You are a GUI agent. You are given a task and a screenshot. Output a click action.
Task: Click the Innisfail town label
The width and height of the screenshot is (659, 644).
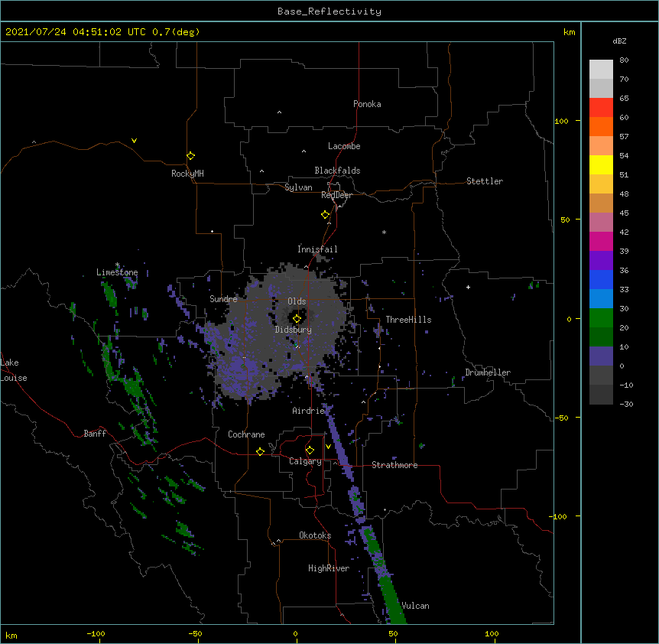pos(317,249)
